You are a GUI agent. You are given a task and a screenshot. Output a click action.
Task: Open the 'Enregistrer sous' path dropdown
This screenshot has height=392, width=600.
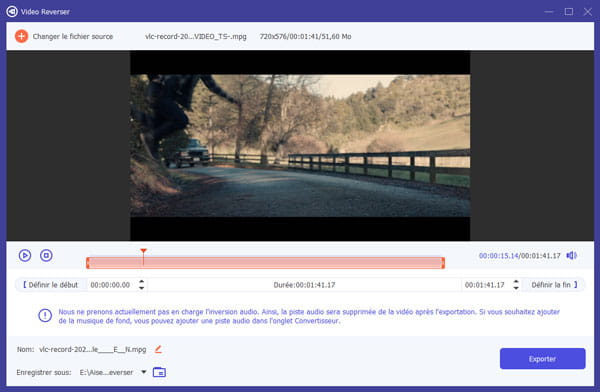pyautogui.click(x=143, y=372)
